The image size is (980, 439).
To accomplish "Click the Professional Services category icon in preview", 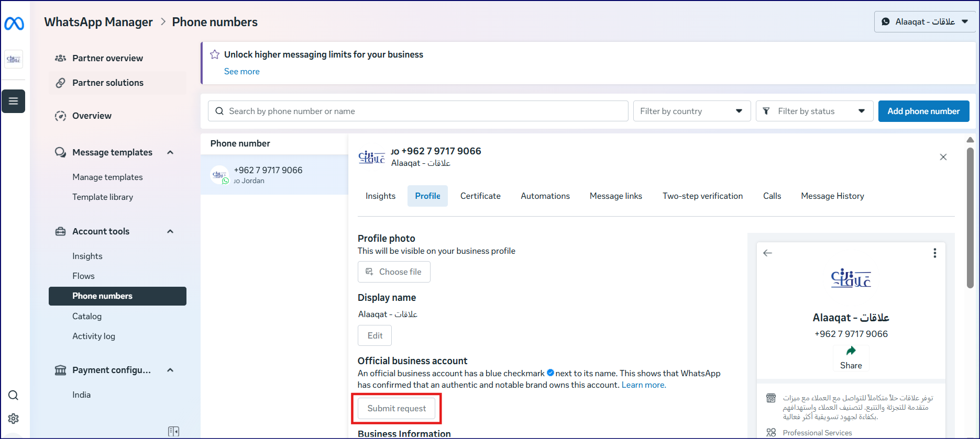I will click(x=771, y=433).
